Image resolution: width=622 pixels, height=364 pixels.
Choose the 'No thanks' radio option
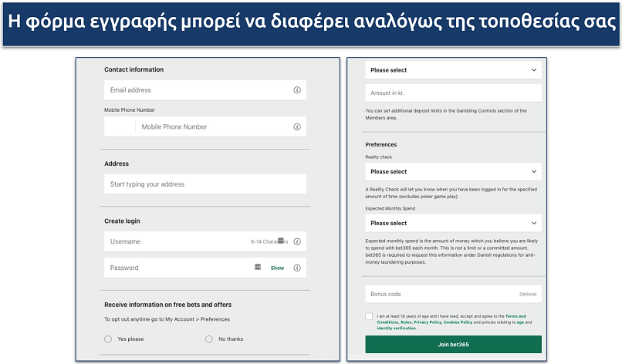[x=209, y=339]
